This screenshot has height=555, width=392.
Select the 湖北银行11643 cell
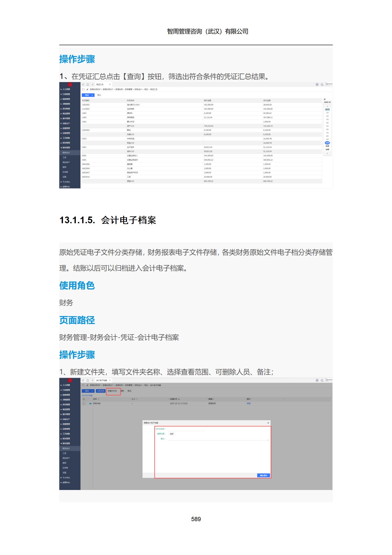[165, 105]
